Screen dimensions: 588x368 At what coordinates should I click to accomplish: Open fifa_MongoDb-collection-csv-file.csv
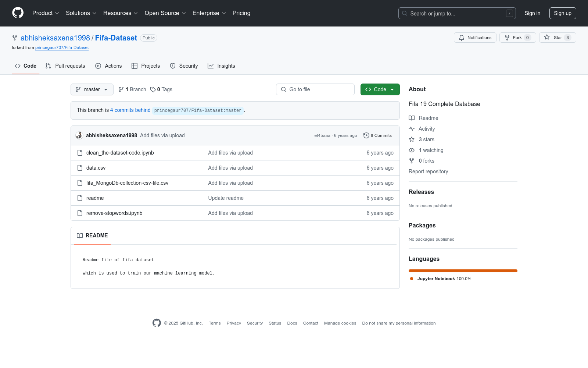(127, 183)
